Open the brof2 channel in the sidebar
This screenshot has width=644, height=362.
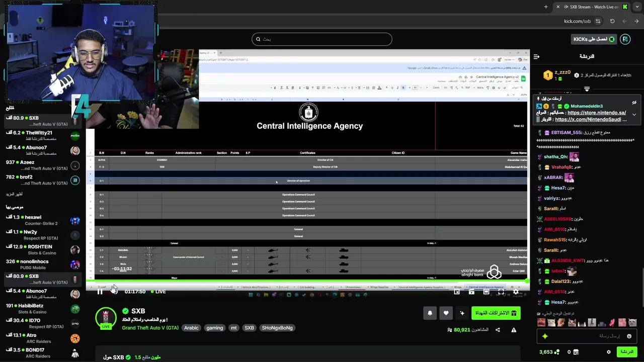click(x=43, y=180)
